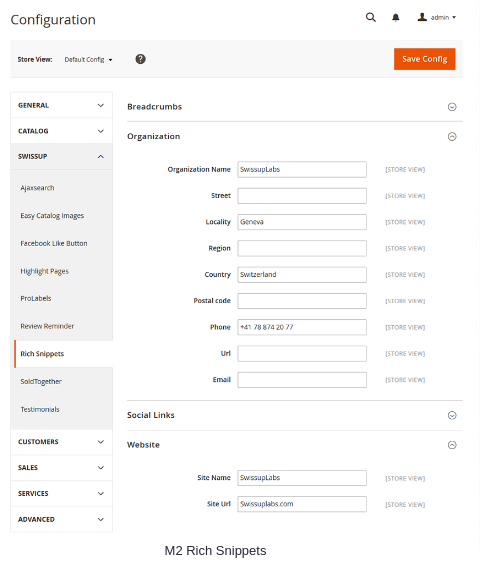
Task: Expand the SALES sidebar section
Action: [61, 467]
